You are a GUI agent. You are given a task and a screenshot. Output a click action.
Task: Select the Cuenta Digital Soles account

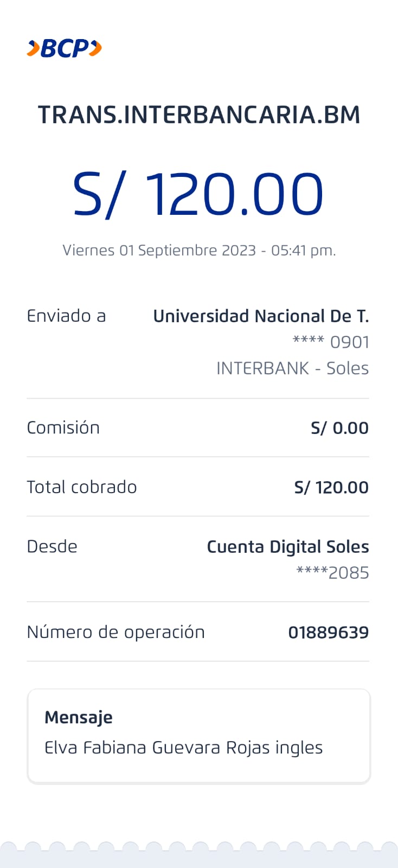pyautogui.click(x=288, y=547)
